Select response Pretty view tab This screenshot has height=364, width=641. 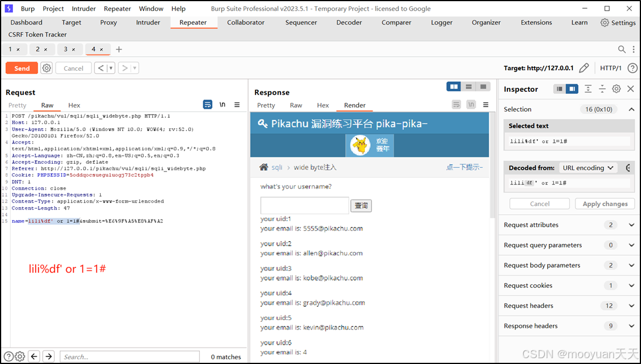266,105
